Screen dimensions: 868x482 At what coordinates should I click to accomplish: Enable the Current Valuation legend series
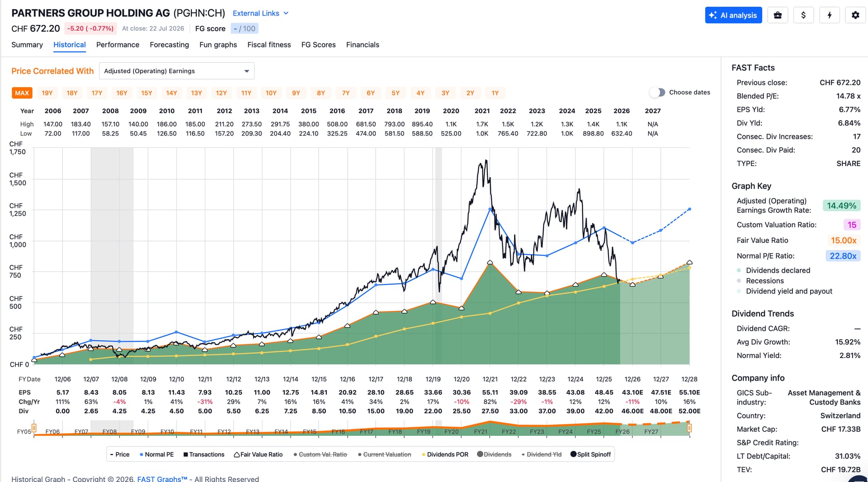coord(384,454)
